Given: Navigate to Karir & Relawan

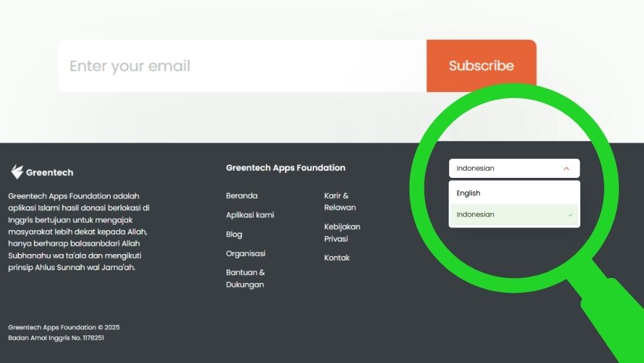Looking at the screenshot, I should (x=339, y=202).
